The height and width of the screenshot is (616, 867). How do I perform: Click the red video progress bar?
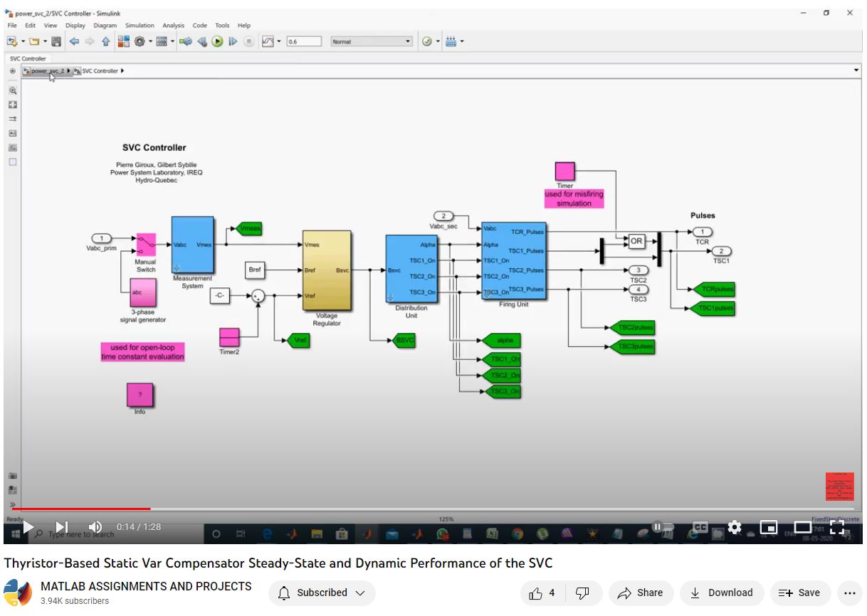tap(78, 509)
